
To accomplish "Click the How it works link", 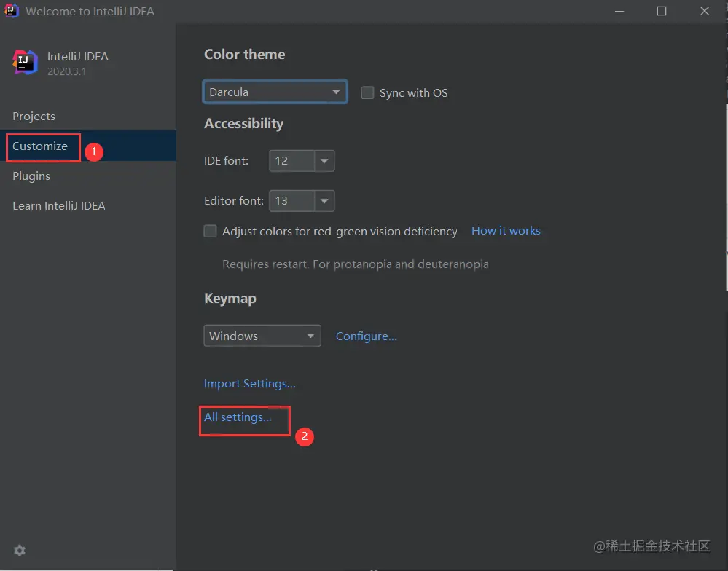I will tap(506, 231).
